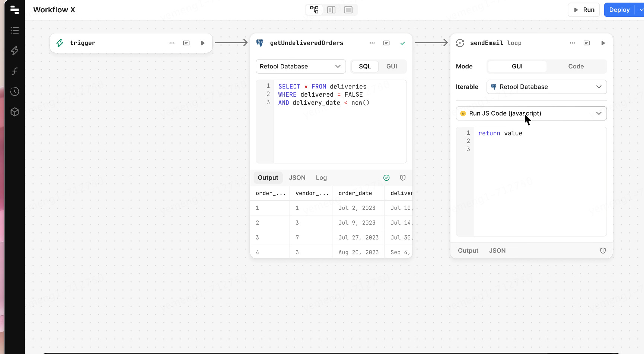The width and height of the screenshot is (644, 354).
Task: Open the Output tab of getUndeliveredOrders
Action: (x=268, y=178)
